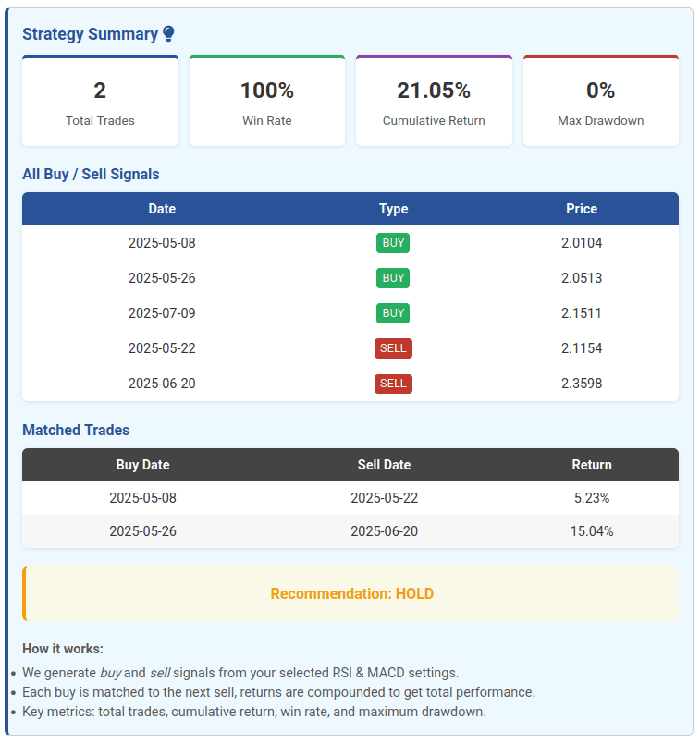Select the Total Trades summary card
This screenshot has height=743, width=700.
pos(100,102)
